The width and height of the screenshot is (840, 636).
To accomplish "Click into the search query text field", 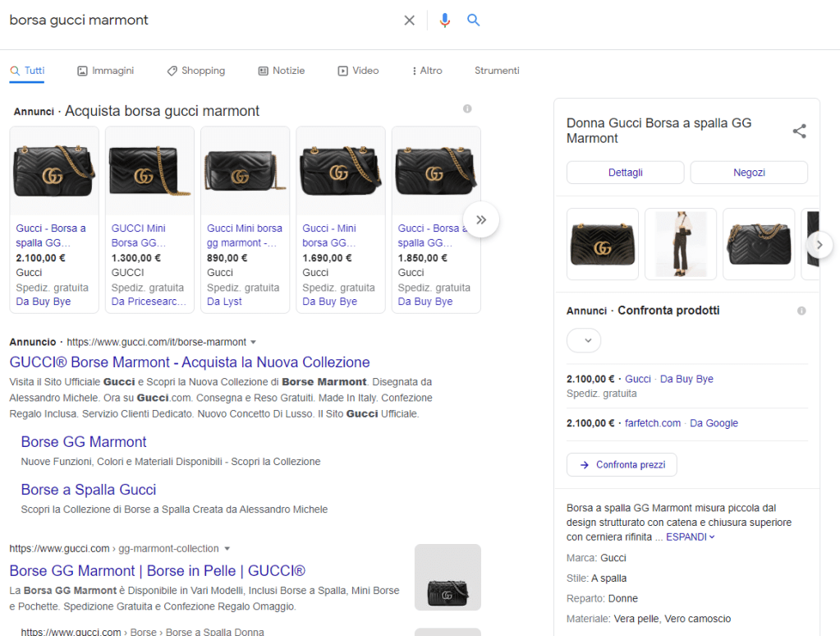I will coord(197,21).
